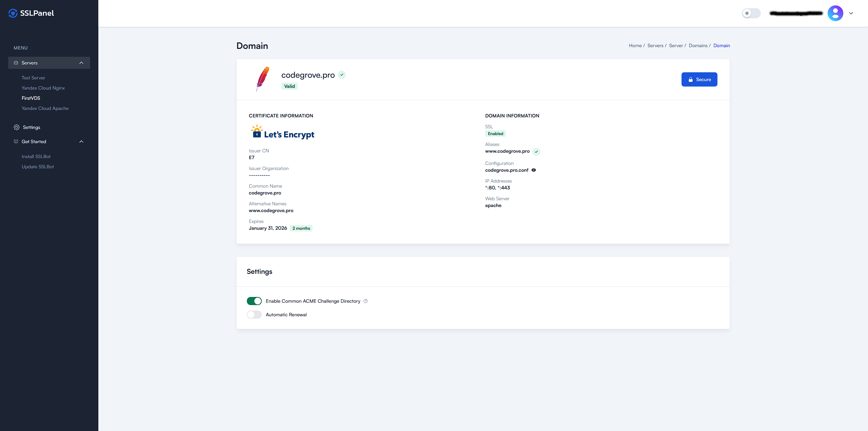Click the Let's Encrypt logo
Viewport: 868px width, 431px height.
(x=282, y=133)
